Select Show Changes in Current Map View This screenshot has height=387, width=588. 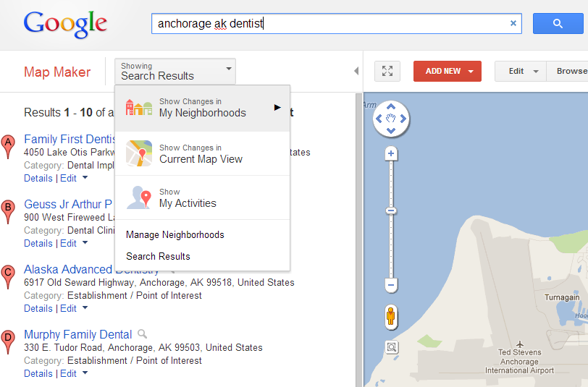(x=203, y=153)
